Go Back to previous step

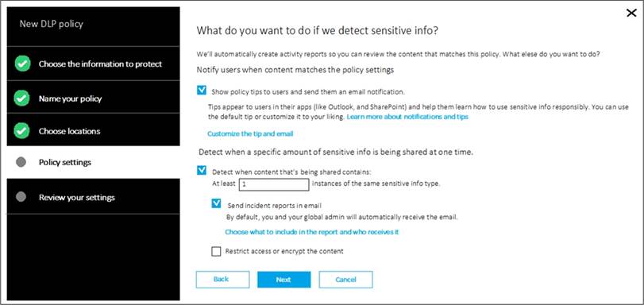tap(222, 280)
